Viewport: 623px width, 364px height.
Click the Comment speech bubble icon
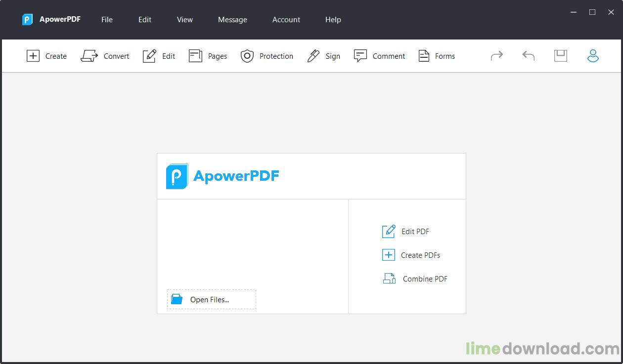tap(360, 56)
